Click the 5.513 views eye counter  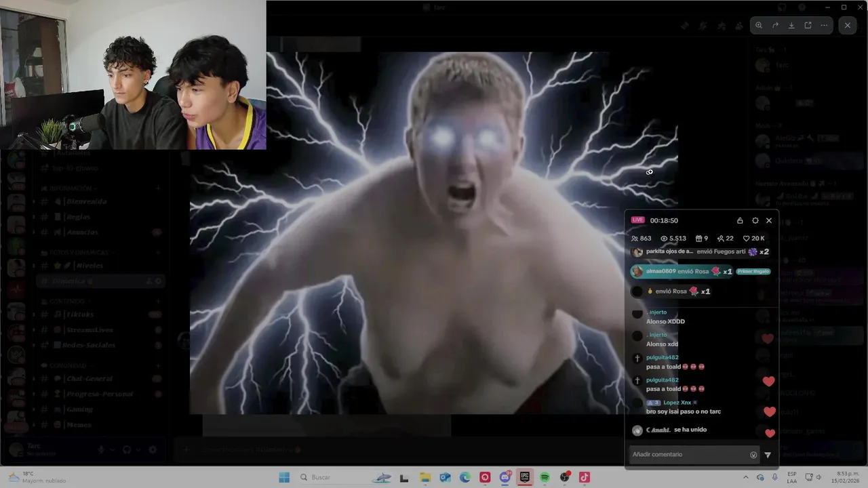pos(673,239)
